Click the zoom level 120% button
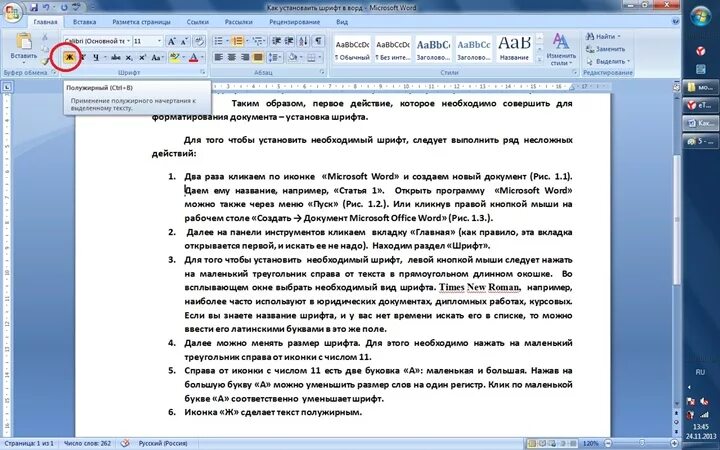Viewport: 720px width, 450px height. click(x=591, y=444)
